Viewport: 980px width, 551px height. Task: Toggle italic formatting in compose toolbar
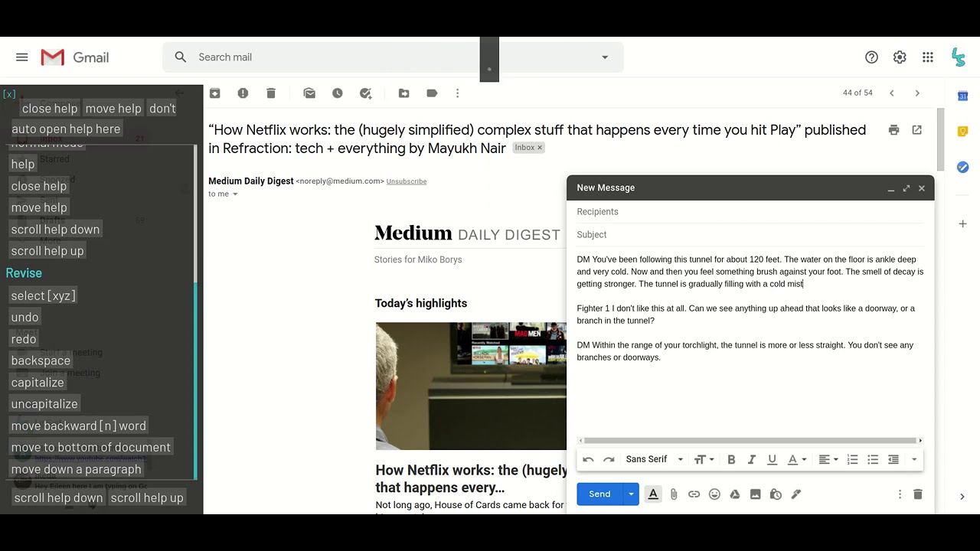[752, 460]
